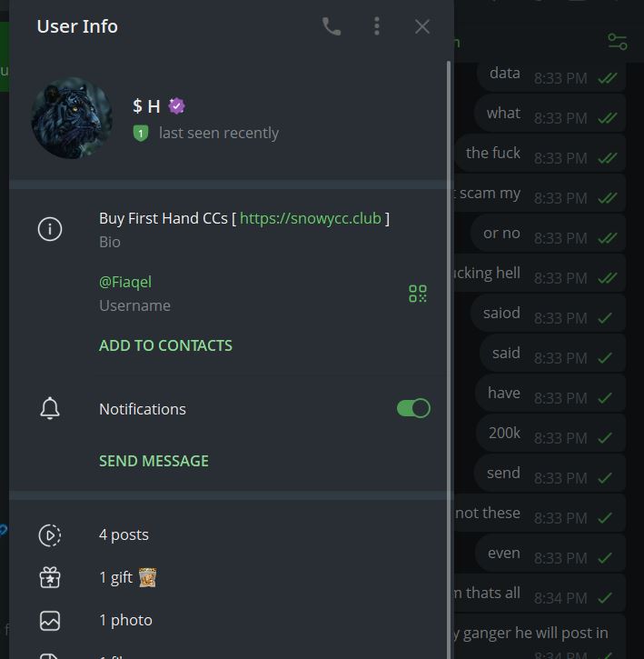Click Send Message
Screen dimensions: 644x659
pos(154,461)
